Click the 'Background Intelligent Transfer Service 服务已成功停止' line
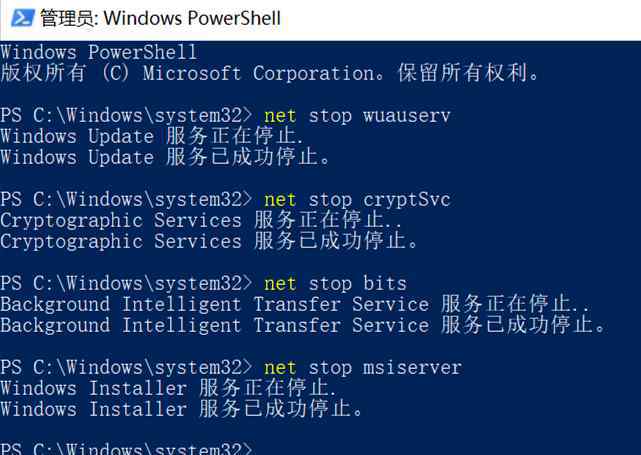 pos(303,325)
